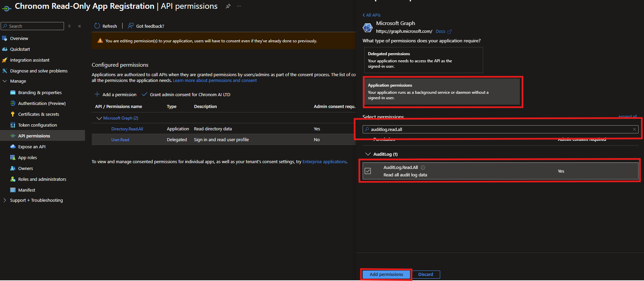Open the Enterprise applications link
This screenshot has width=644, height=281.
tap(324, 162)
